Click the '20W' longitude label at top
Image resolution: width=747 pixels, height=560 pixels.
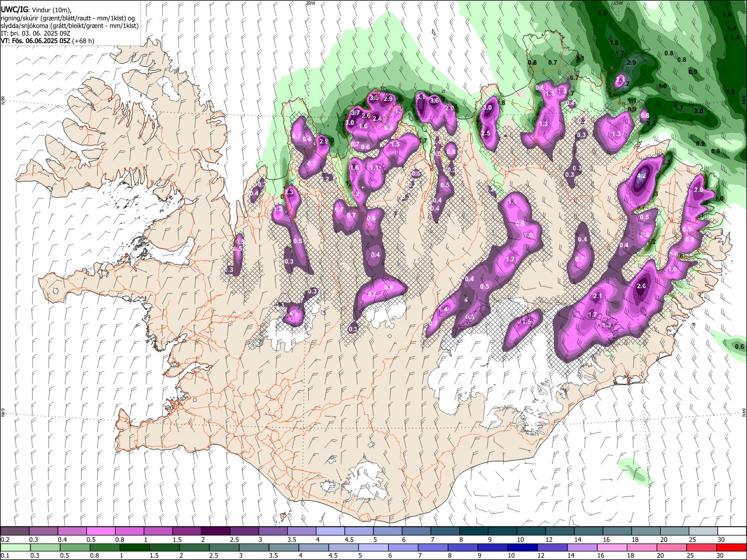click(310, 3)
